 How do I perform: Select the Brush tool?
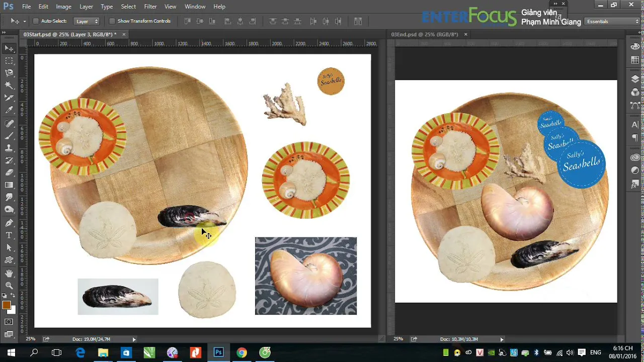click(9, 136)
